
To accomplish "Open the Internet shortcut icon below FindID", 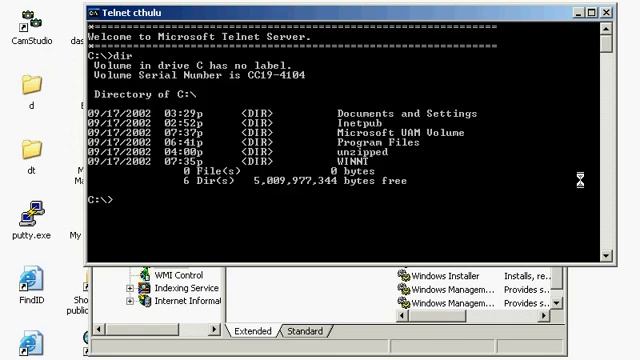I will [31, 343].
